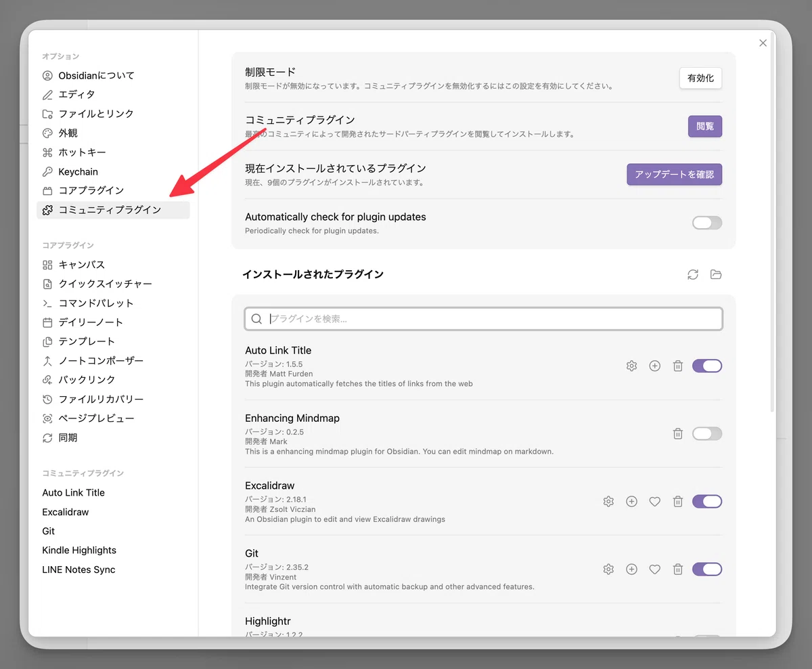Click インストールされたプラグイン heading
This screenshot has height=669, width=812.
tap(313, 274)
